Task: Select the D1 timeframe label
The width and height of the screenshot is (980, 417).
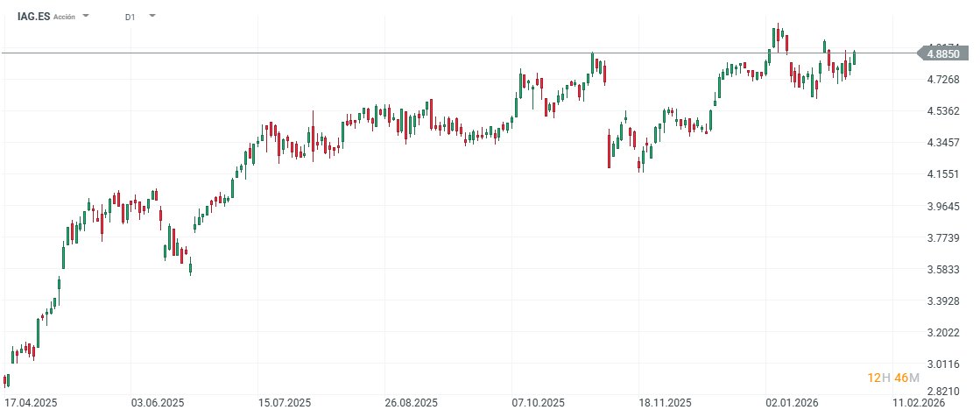Action: pos(130,17)
